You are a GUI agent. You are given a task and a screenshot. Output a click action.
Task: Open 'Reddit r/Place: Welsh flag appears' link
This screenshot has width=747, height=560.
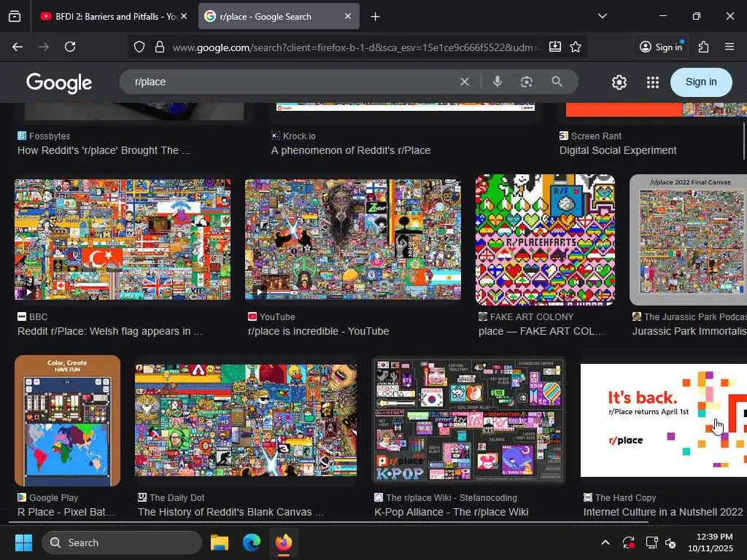click(110, 332)
